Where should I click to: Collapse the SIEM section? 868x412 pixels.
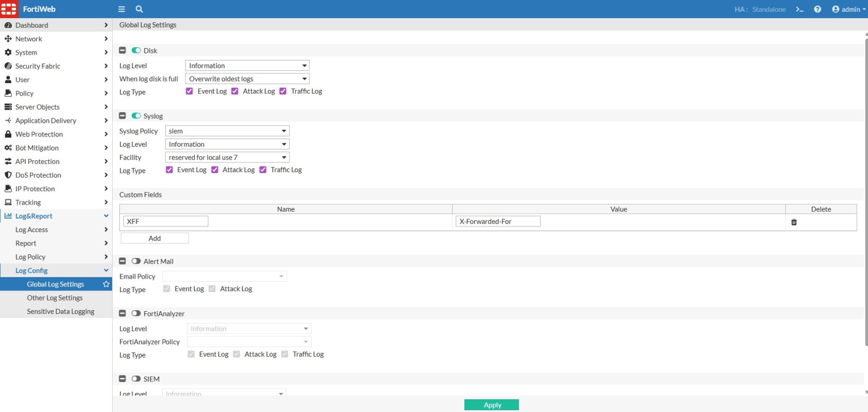click(122, 379)
